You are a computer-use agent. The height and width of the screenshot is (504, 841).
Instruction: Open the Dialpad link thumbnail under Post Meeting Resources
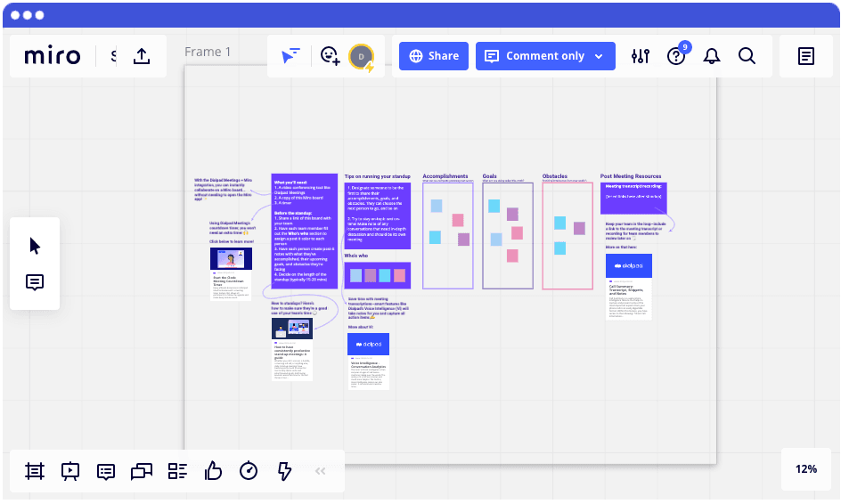(628, 265)
